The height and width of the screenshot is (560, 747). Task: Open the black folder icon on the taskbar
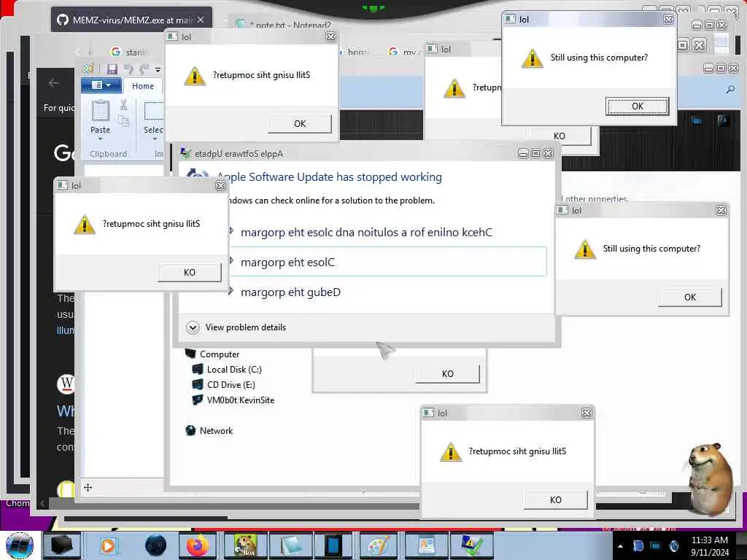point(62,545)
